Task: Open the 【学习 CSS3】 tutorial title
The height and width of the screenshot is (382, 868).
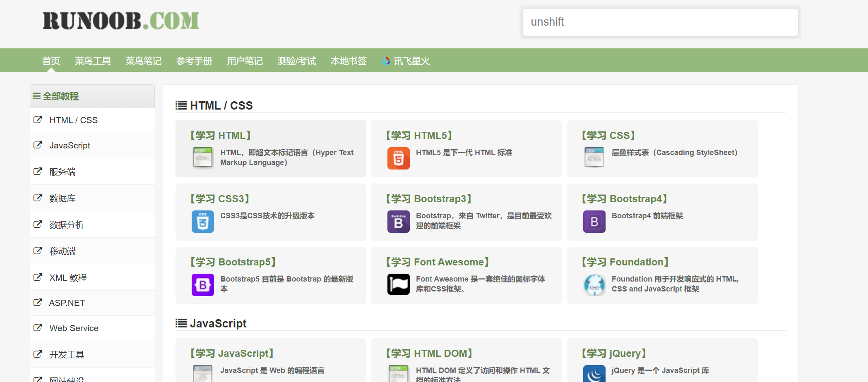Action: (x=219, y=199)
